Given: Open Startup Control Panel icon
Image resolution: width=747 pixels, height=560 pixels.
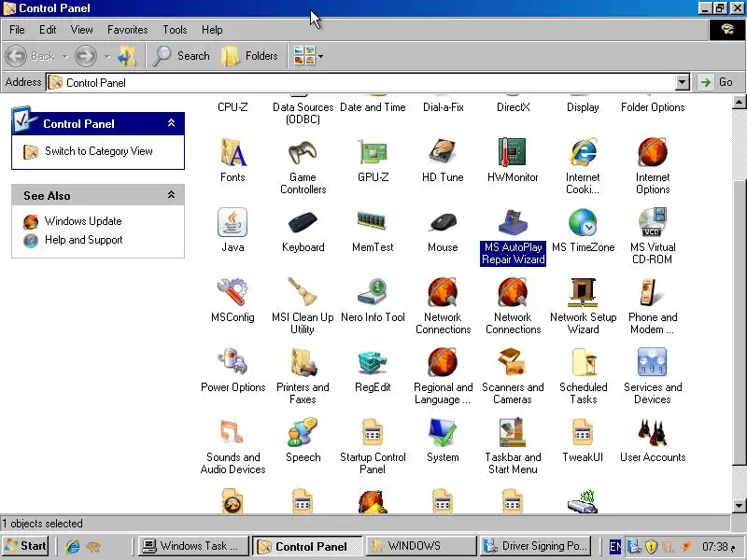Looking at the screenshot, I should (372, 431).
